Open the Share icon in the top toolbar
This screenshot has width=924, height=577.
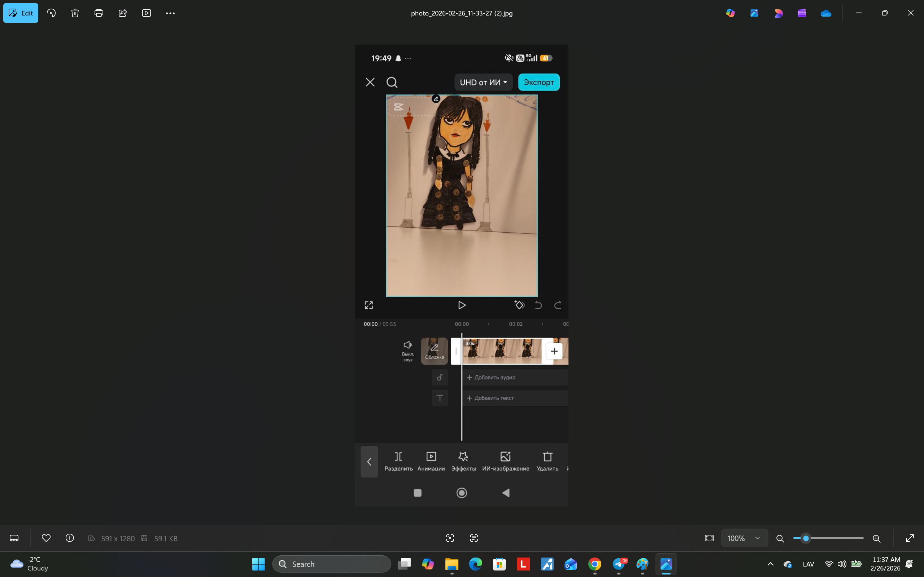click(x=123, y=13)
